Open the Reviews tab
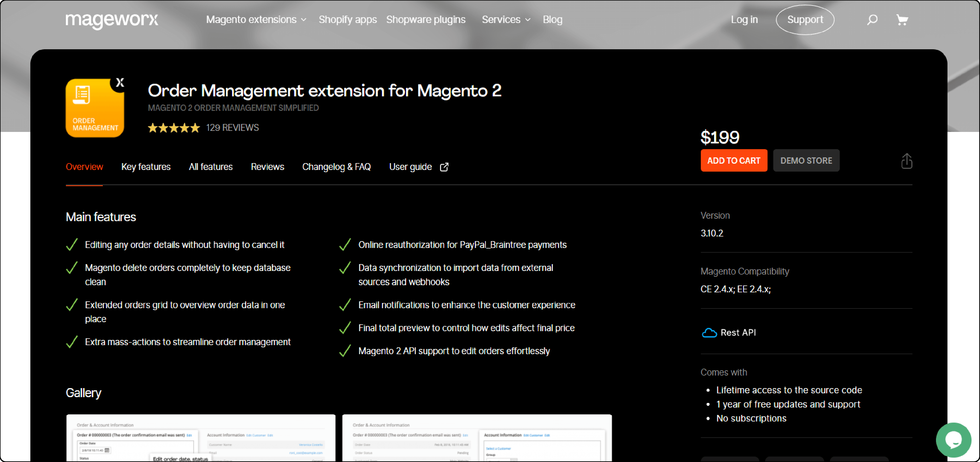The width and height of the screenshot is (980, 462). click(267, 167)
